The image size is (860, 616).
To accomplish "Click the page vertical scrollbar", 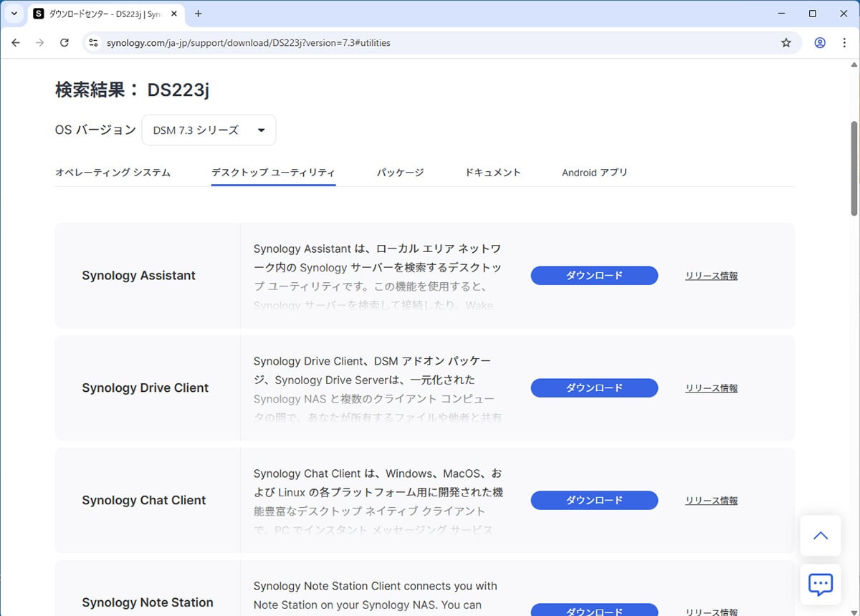I will pos(854,168).
